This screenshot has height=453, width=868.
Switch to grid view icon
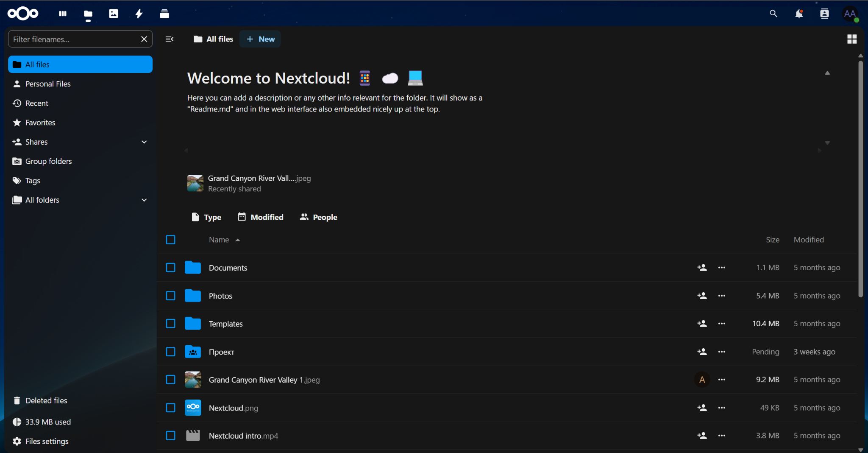(x=852, y=39)
